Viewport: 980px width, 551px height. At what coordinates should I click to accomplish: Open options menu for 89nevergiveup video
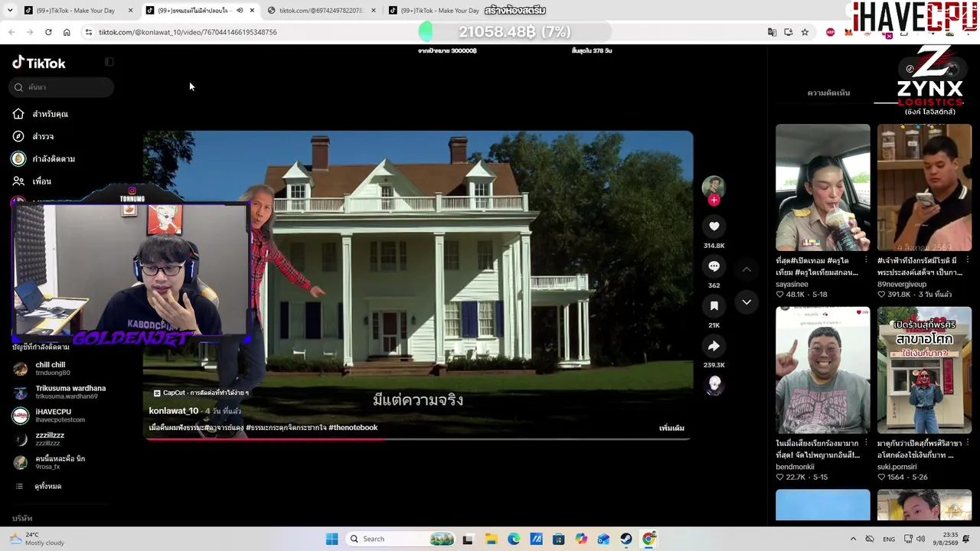[x=968, y=260]
